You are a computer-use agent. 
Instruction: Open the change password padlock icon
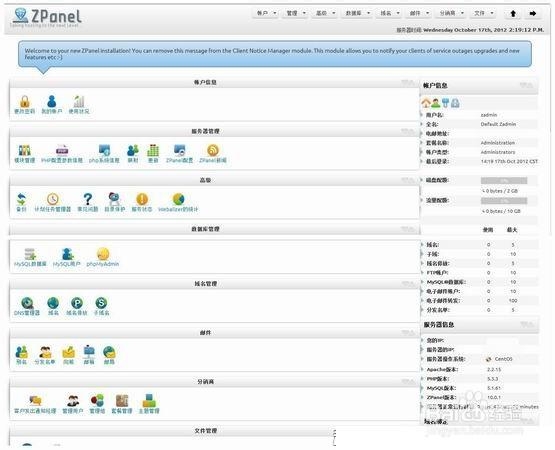coord(24,102)
